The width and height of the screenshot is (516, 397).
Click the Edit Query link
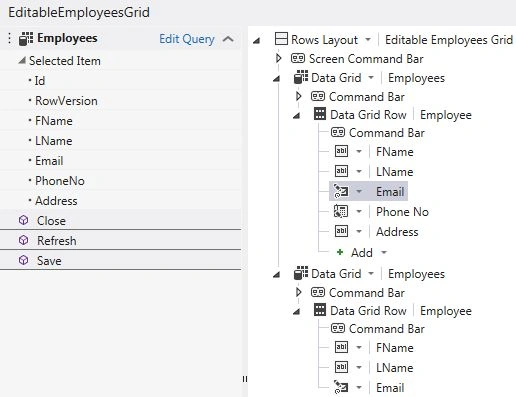click(x=187, y=39)
